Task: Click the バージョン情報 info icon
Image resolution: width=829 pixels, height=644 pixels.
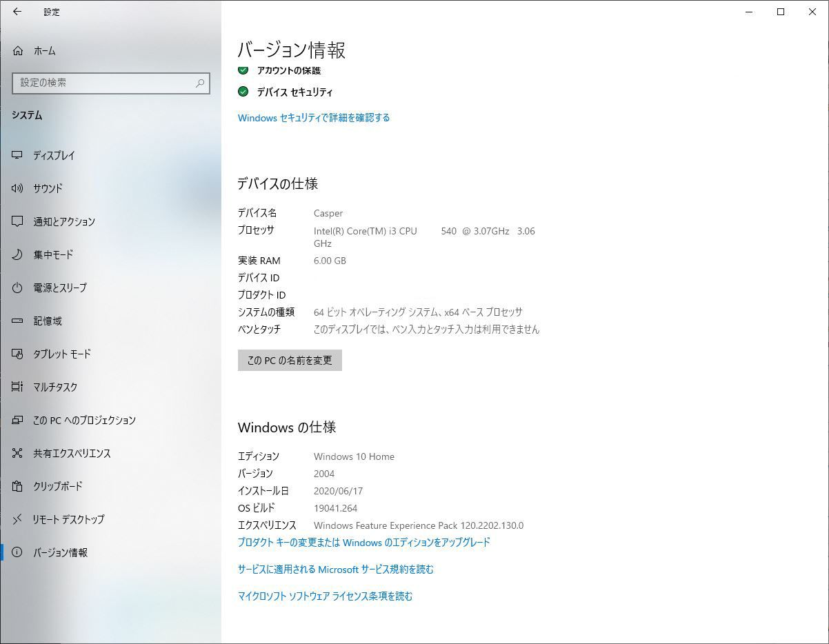Action: point(18,552)
